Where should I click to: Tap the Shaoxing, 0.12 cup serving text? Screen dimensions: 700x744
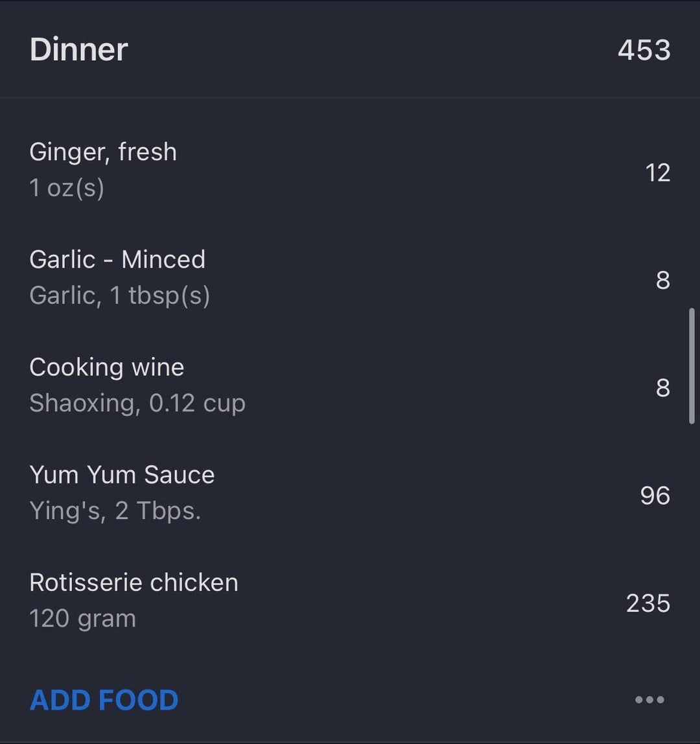pos(137,403)
